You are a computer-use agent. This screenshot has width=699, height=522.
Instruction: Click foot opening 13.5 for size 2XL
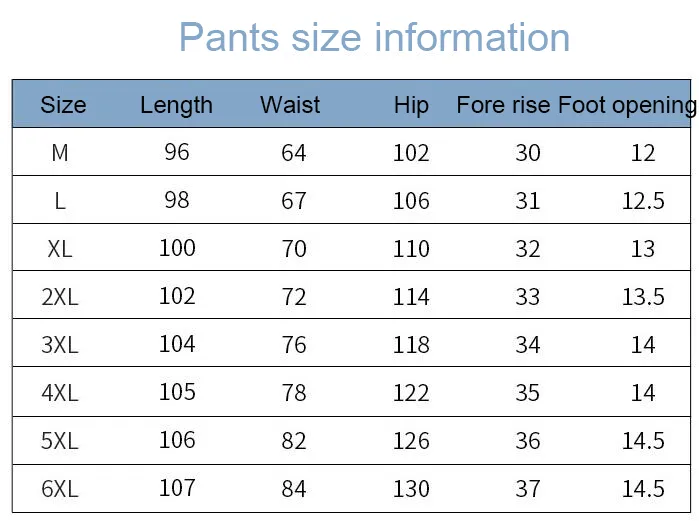point(643,297)
